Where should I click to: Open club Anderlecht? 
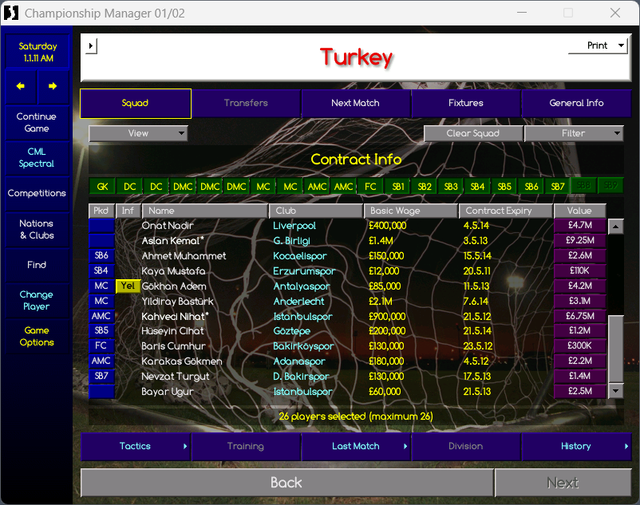[x=299, y=302]
